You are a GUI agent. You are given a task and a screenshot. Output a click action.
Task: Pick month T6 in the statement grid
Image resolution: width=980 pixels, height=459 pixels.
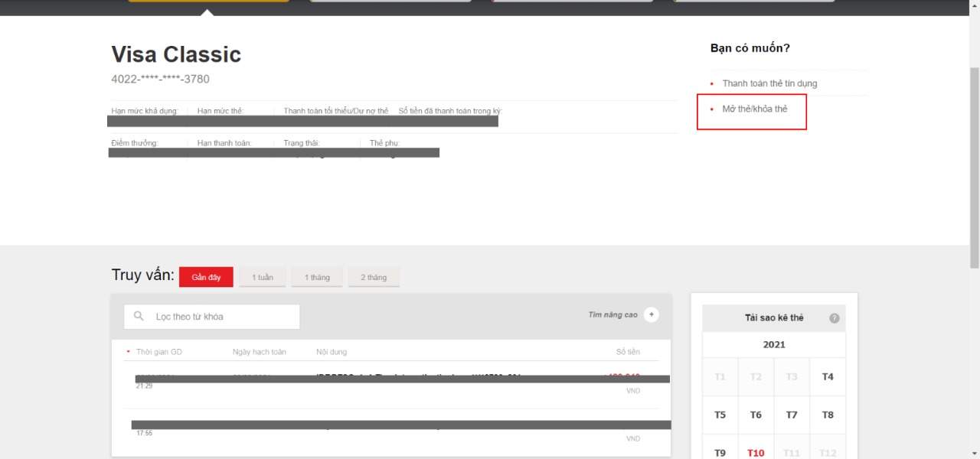click(756, 415)
